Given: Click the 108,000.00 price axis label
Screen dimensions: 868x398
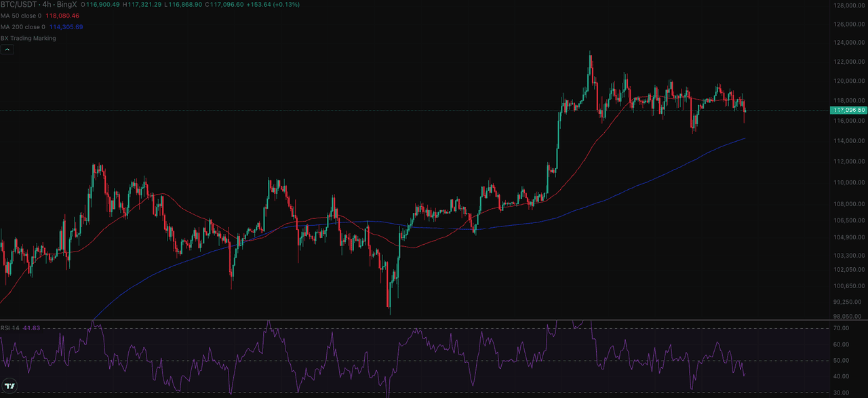Looking at the screenshot, I should (x=849, y=204).
